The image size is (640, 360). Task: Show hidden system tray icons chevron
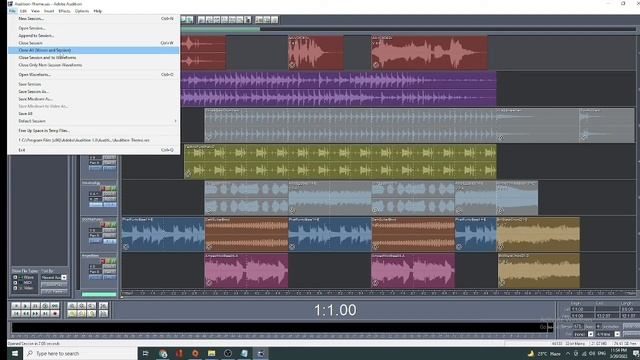pyautogui.click(x=568, y=353)
